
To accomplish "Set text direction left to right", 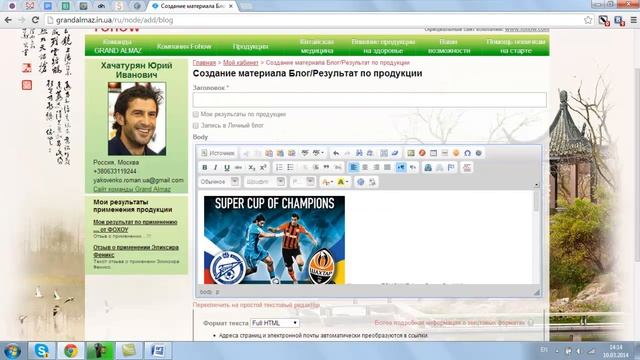I will coord(401,167).
